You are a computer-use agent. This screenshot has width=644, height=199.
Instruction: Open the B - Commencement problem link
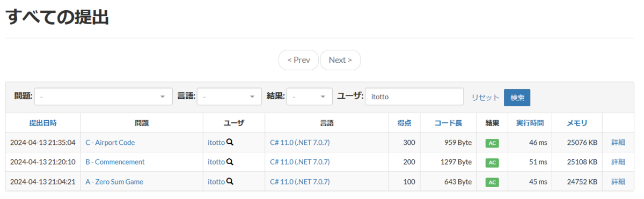click(x=115, y=162)
